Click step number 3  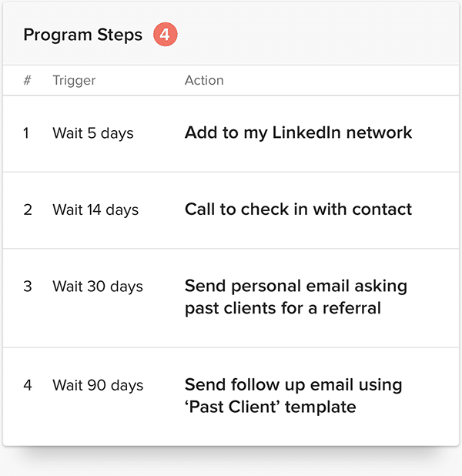tap(28, 287)
